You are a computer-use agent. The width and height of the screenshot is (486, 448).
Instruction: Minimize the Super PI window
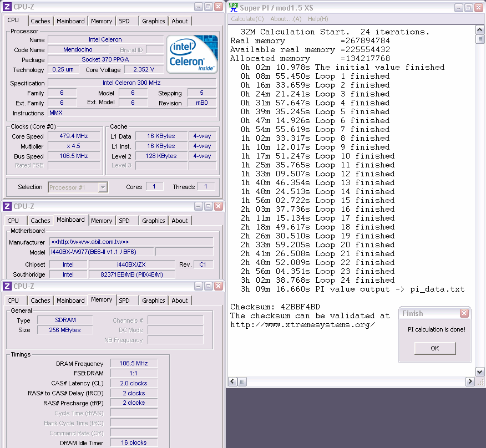[x=459, y=8]
